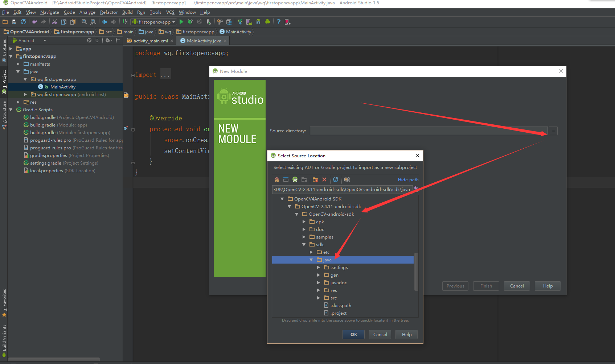This screenshot has height=364, width=615.
Task: Click the Paste clipboard icon
Action: click(x=73, y=22)
